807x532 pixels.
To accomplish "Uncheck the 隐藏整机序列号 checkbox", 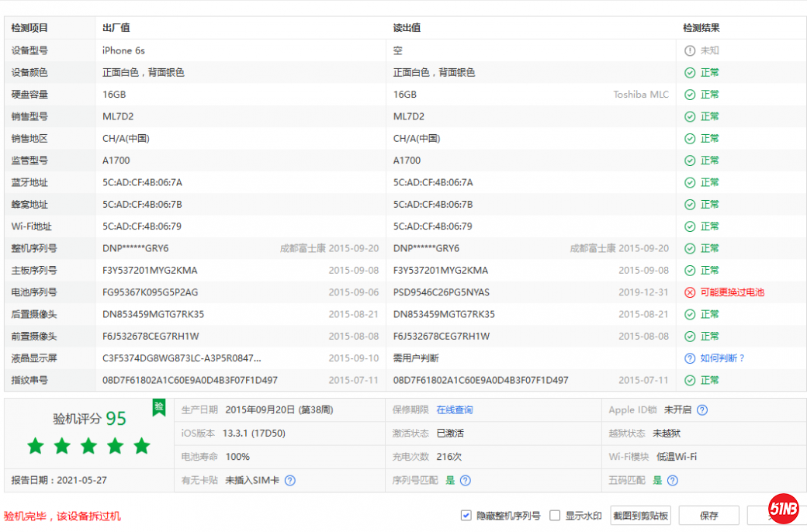I will click(x=466, y=516).
